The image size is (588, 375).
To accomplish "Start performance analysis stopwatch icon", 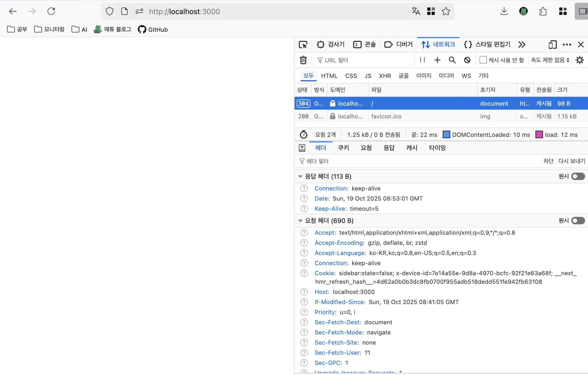I will point(303,135).
